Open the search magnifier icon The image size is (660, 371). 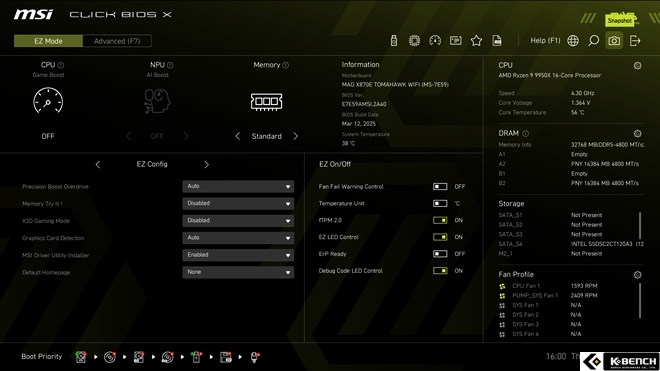point(593,40)
